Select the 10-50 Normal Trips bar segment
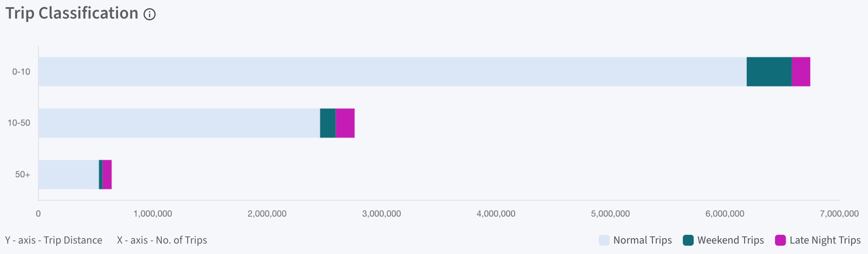868x254 pixels. click(179, 123)
